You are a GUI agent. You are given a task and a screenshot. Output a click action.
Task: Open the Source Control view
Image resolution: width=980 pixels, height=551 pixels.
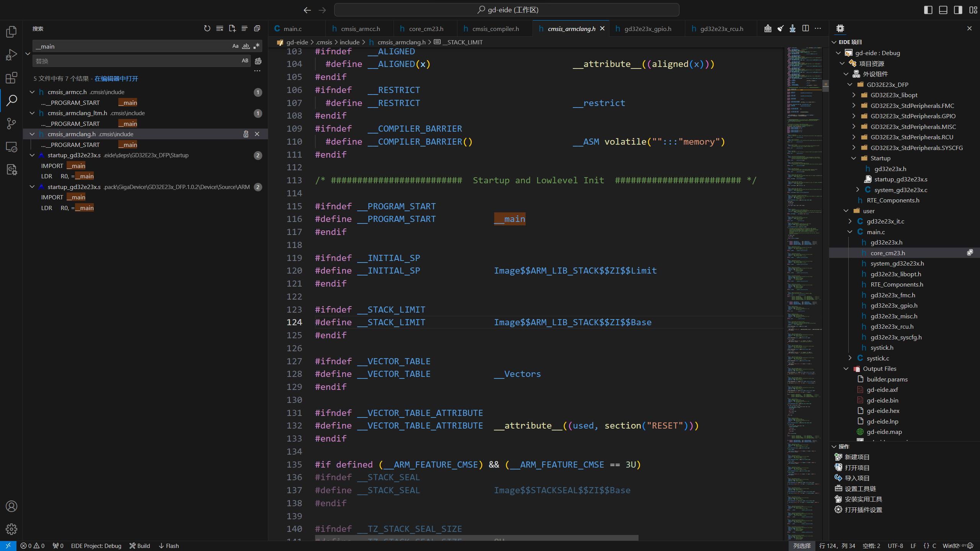11,123
